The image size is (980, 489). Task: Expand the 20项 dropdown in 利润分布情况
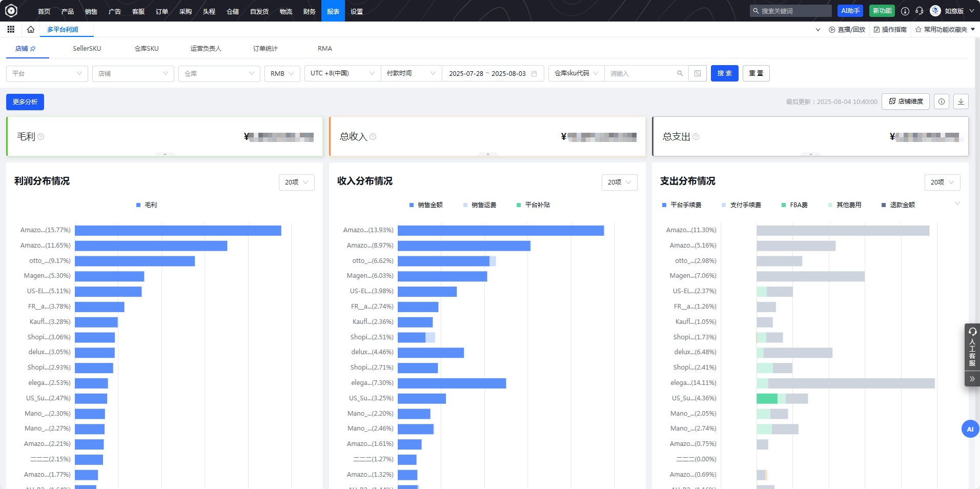tap(296, 182)
